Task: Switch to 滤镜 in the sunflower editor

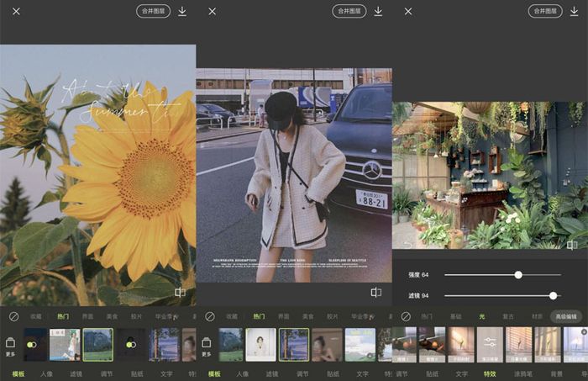Action: (76, 373)
